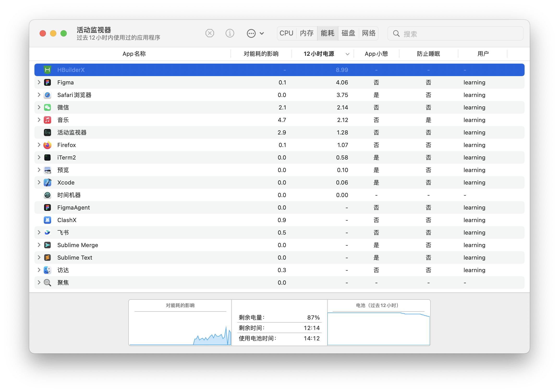Click the Sublime Text app icon
Viewport: 559px width, 392px height.
(47, 258)
